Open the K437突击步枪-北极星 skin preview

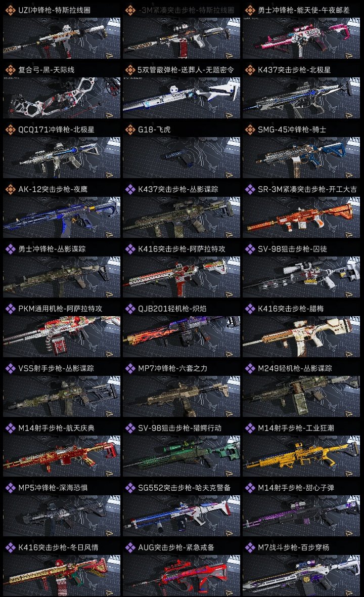(301, 98)
